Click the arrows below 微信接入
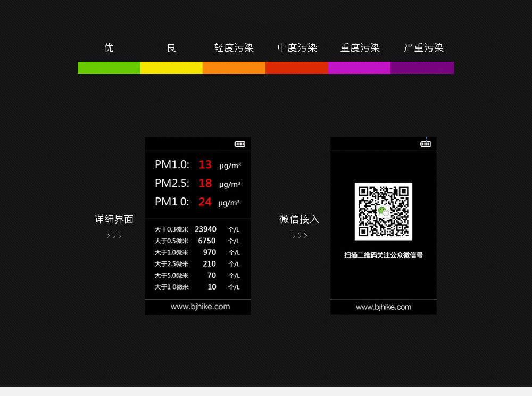532x396 pixels. [300, 236]
